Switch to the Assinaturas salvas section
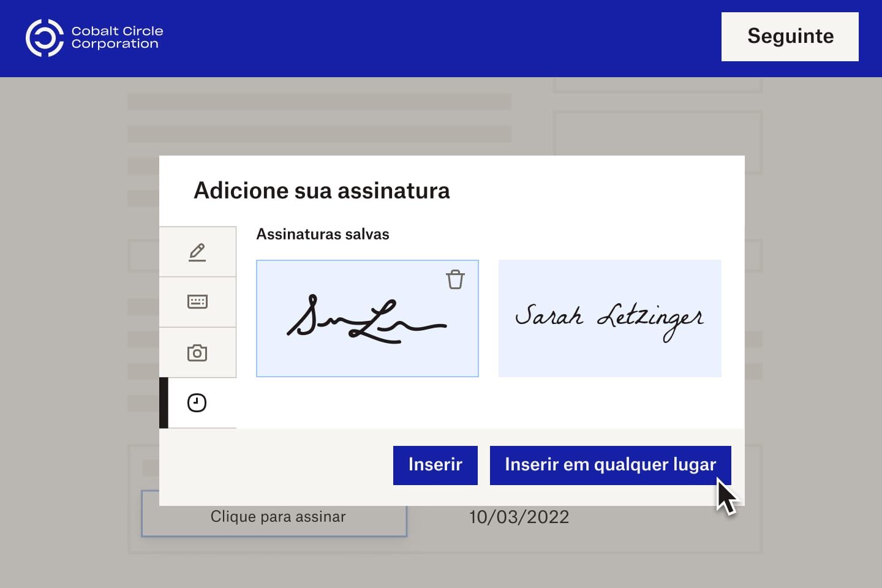This screenshot has width=882, height=588. tap(323, 234)
